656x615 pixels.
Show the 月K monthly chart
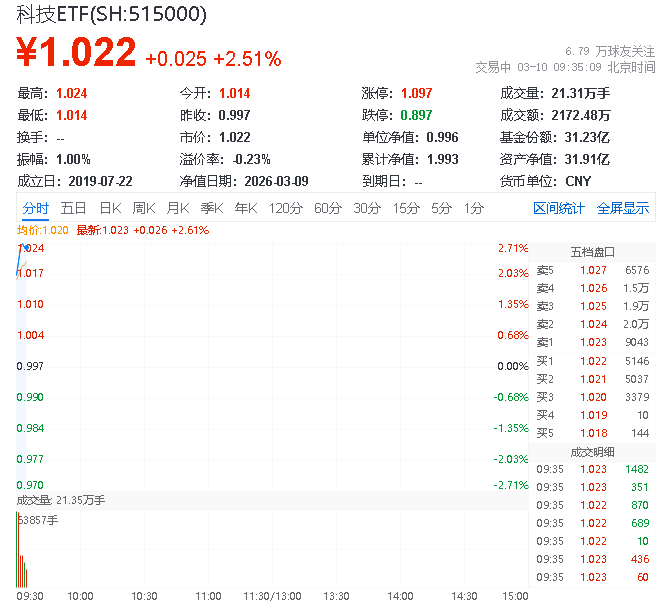pyautogui.click(x=178, y=208)
